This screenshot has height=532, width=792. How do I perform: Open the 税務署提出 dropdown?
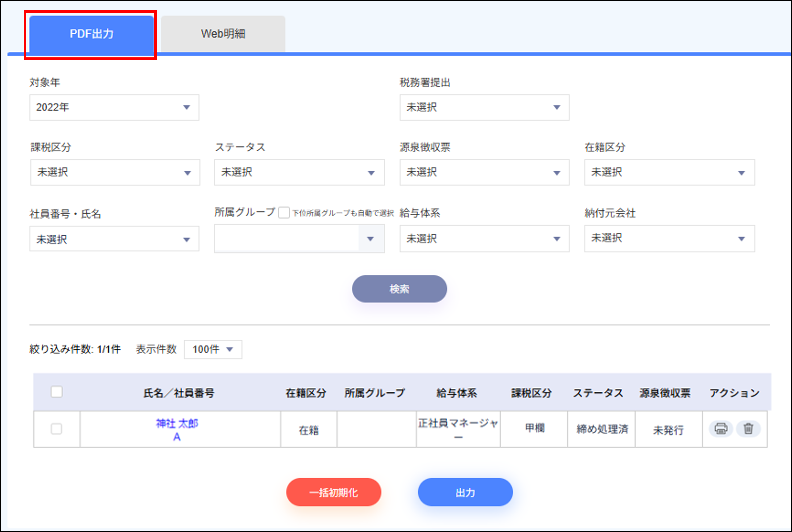tap(485, 107)
